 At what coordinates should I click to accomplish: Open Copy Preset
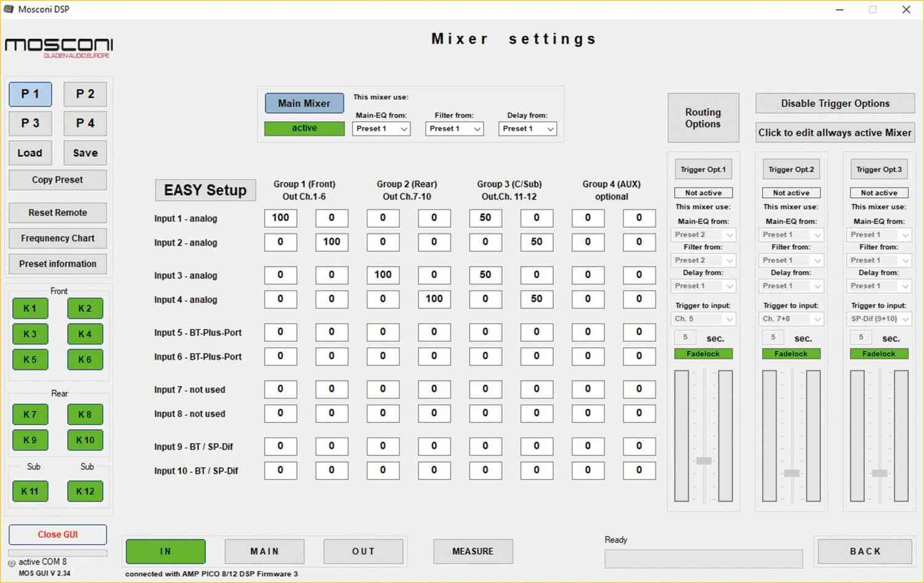pyautogui.click(x=57, y=180)
